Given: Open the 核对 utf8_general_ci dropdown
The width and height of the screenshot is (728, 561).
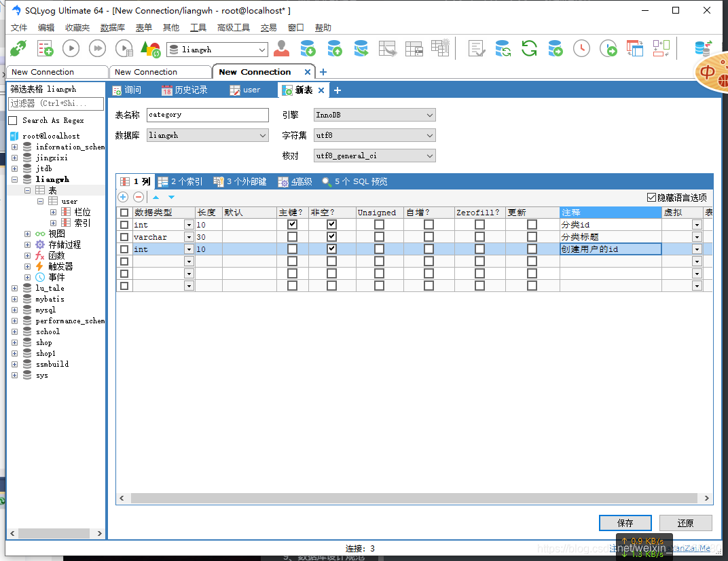Looking at the screenshot, I should coord(375,156).
